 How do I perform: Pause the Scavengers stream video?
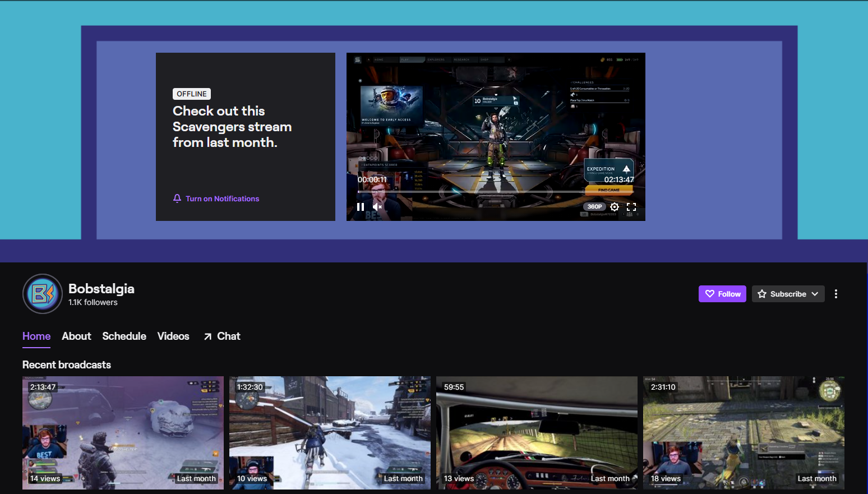pos(361,207)
